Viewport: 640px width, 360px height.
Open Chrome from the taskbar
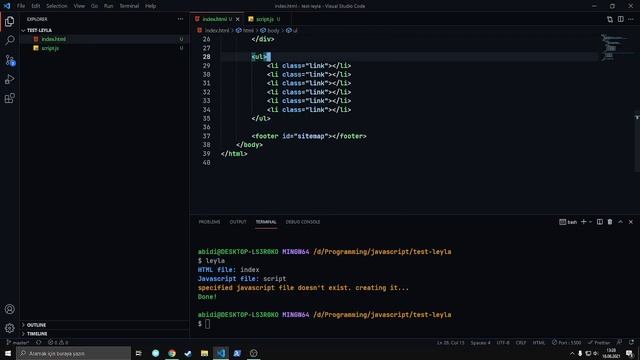172,353
